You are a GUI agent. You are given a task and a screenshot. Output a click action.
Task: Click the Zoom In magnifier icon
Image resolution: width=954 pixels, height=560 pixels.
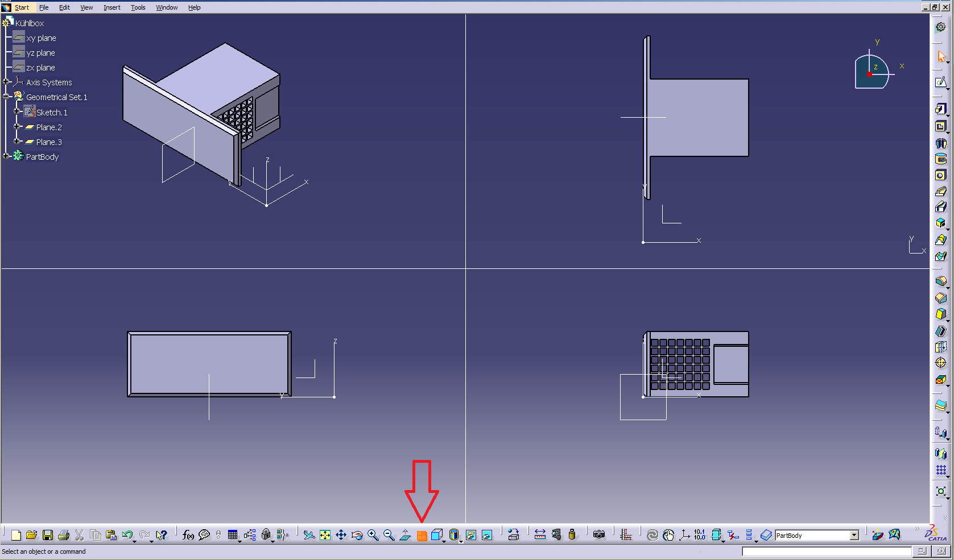coord(373,535)
